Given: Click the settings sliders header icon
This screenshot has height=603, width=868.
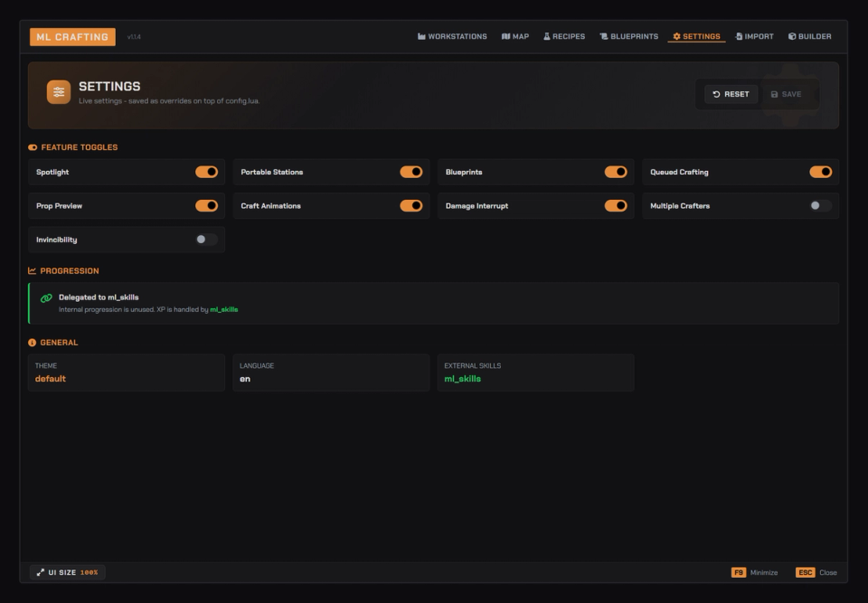Looking at the screenshot, I should click(x=59, y=92).
